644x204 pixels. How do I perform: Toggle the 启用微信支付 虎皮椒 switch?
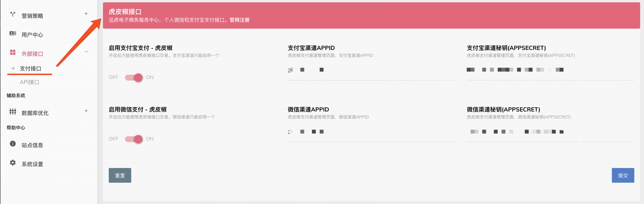[134, 139]
